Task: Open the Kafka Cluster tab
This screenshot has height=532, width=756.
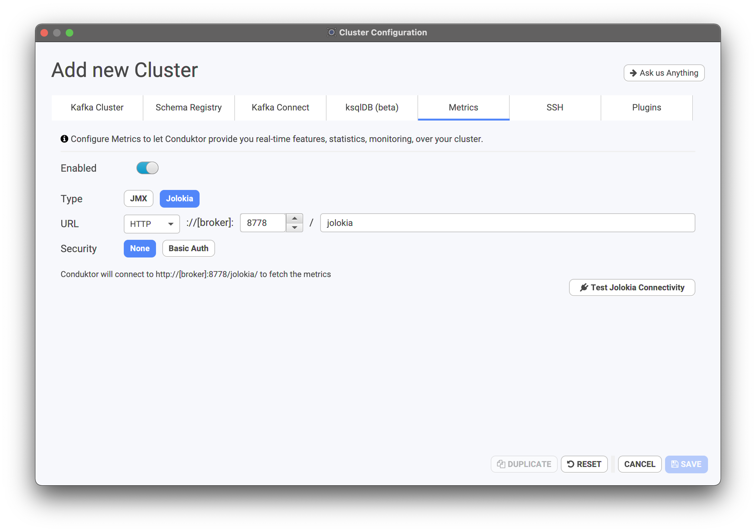Action: coord(97,108)
